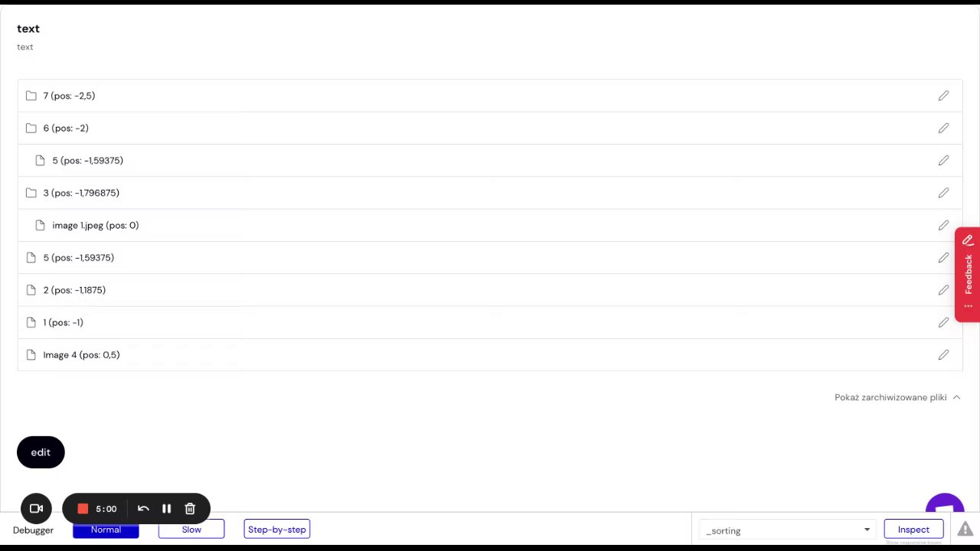Click the Inspect button

pyautogui.click(x=913, y=530)
